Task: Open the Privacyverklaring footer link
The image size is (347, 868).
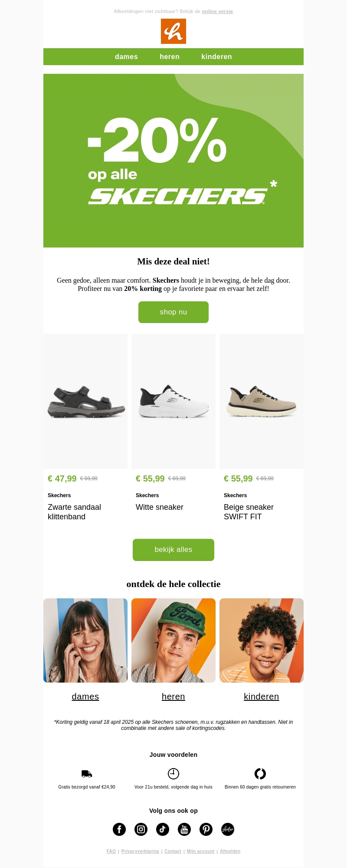Action: point(140,851)
